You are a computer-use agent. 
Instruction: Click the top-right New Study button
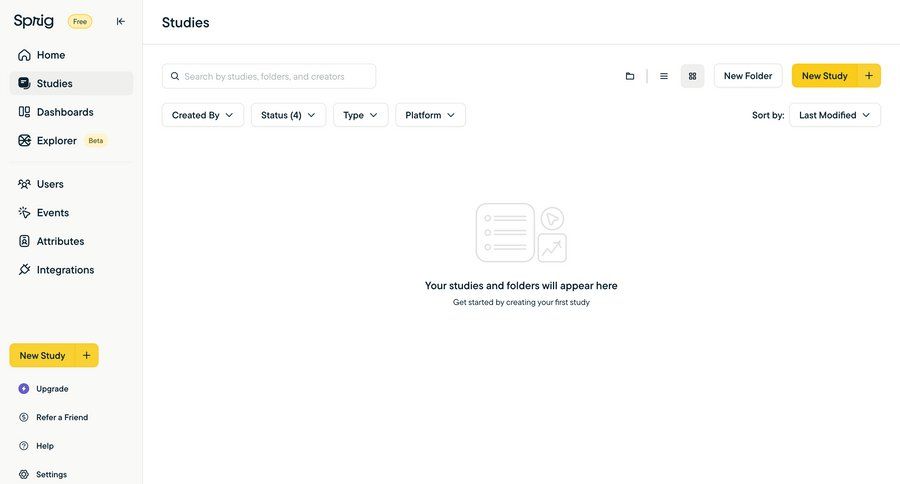[x=825, y=76]
